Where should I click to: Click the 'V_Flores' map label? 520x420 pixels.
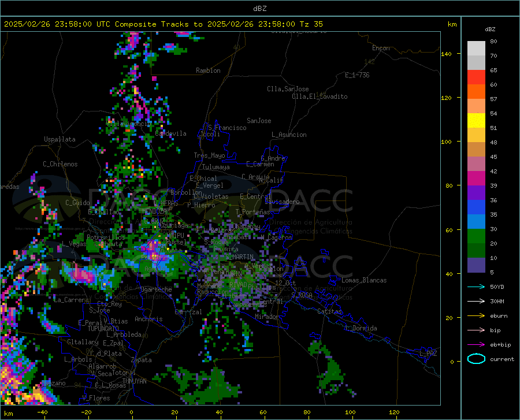pyautogui.click(x=96, y=398)
